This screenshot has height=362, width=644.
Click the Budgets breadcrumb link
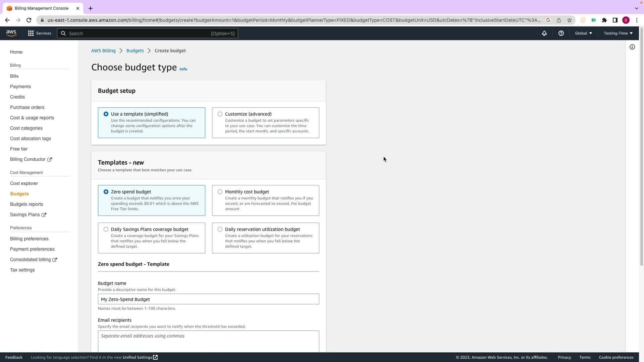[135, 51]
